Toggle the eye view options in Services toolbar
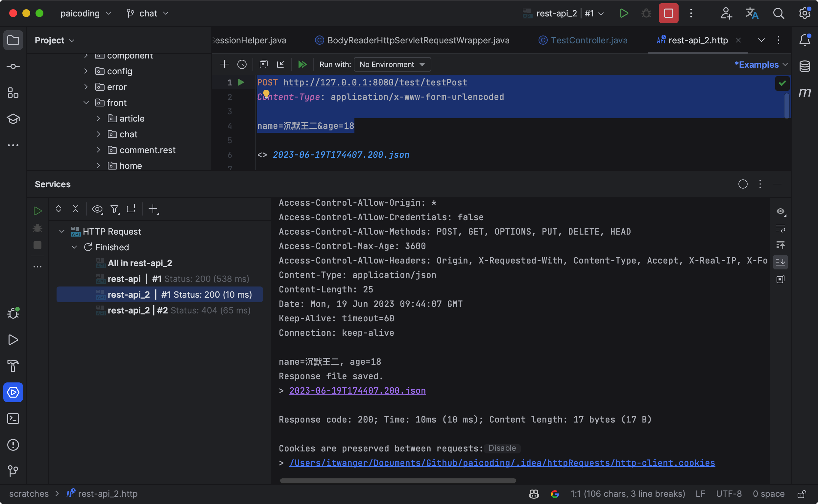 click(x=97, y=209)
